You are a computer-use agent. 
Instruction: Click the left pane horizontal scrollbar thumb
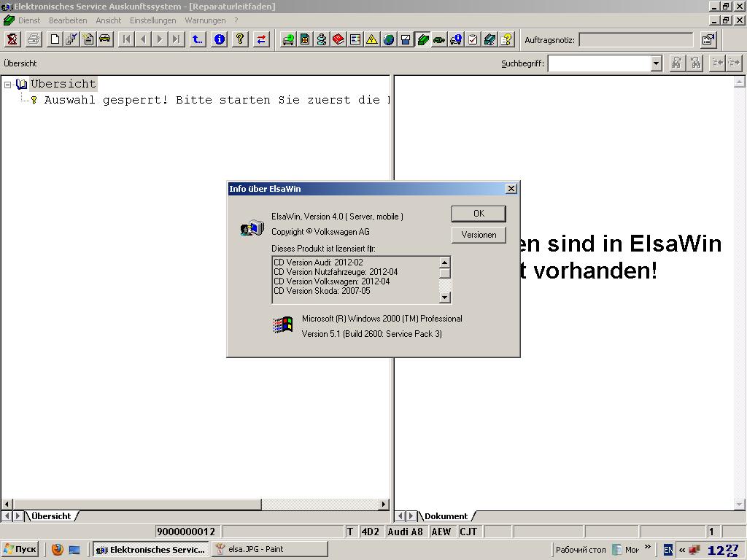point(137,504)
